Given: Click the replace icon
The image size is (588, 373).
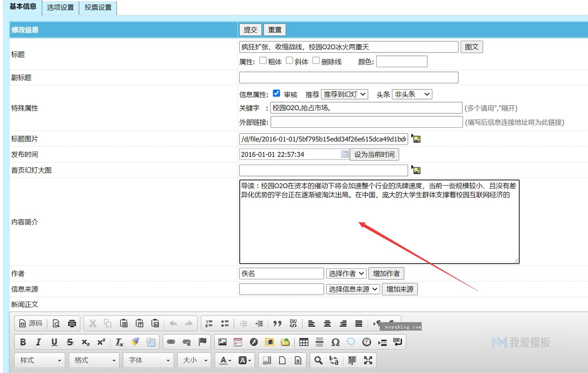Looking at the screenshot, I should coord(334,360).
